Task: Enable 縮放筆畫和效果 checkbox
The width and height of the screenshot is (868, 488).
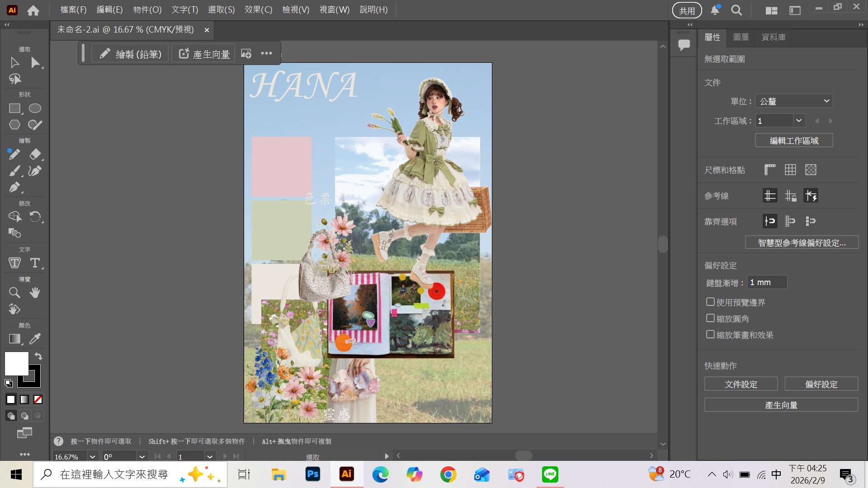Action: 710,334
